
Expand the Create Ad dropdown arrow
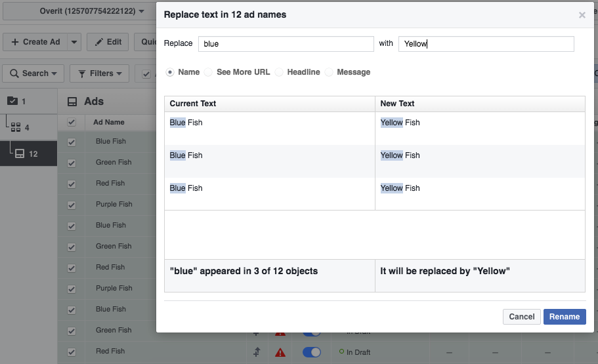coord(74,42)
